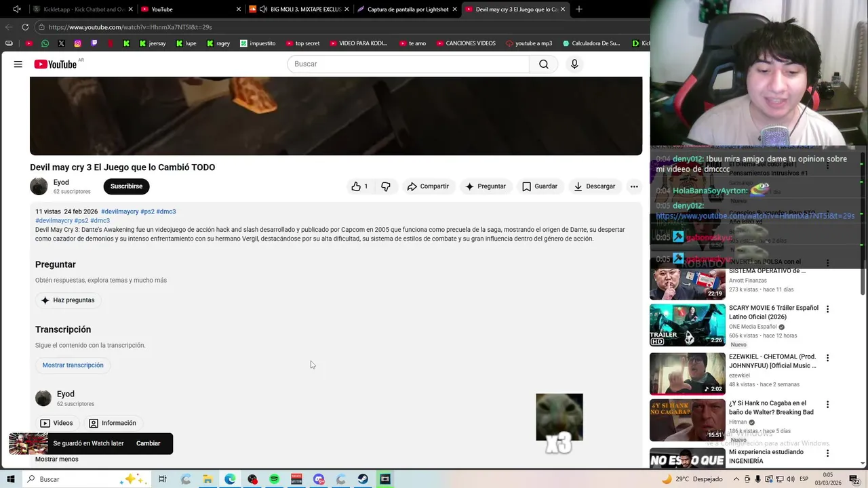Switch to BIG MOLI 3 MIXTAPE tab
Screen dimensions: 868x488
(298, 9)
